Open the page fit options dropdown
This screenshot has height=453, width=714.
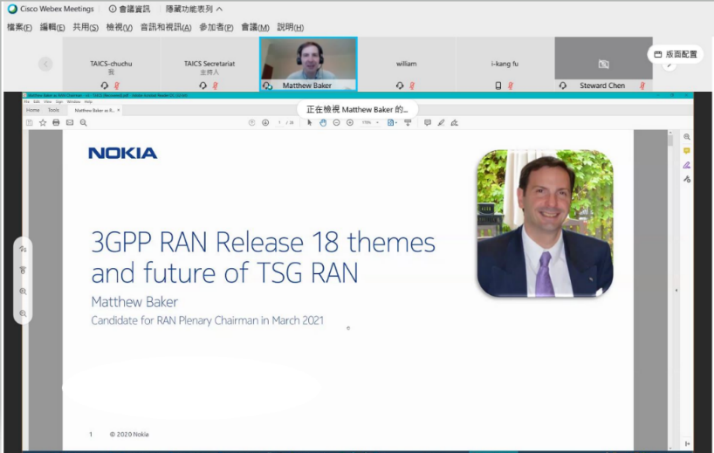tap(392, 122)
